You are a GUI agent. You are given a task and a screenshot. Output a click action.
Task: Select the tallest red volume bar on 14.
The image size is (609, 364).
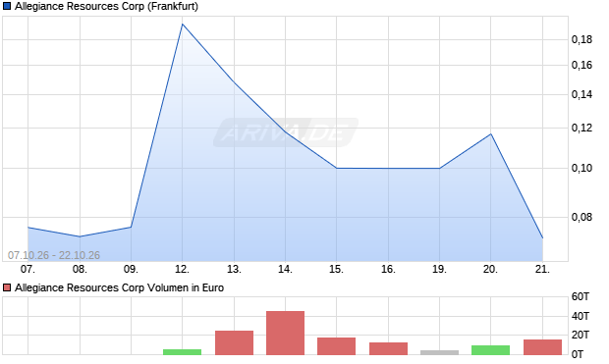(285, 333)
